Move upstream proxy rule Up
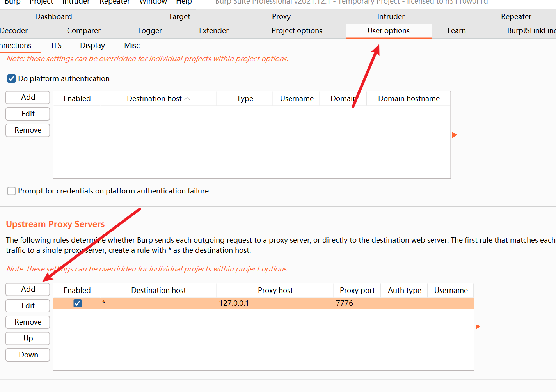Viewport: 556px width, 392px height. (28, 339)
